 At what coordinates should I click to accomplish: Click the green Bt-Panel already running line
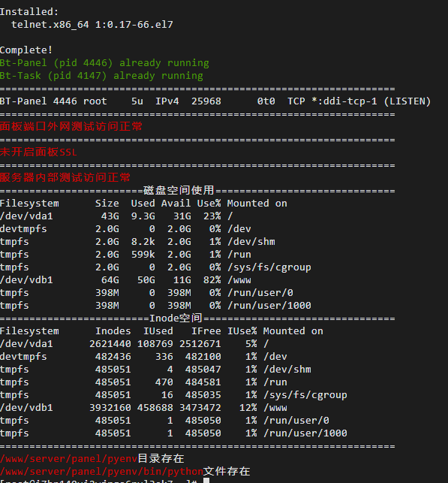point(104,63)
